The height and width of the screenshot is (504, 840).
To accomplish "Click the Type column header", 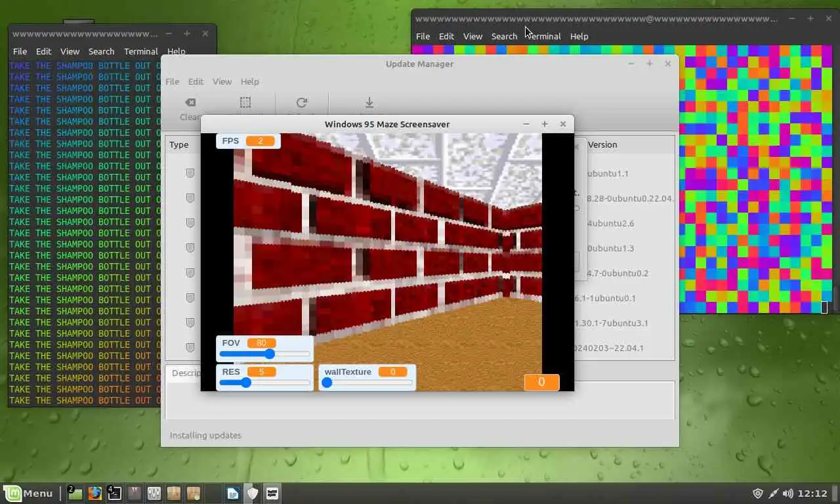I will coord(178,144).
